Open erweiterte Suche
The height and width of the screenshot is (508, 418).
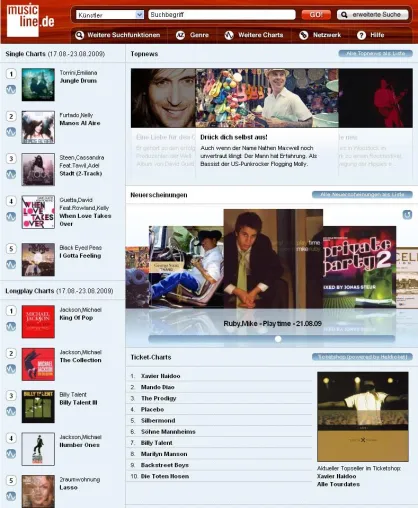tap(372, 15)
